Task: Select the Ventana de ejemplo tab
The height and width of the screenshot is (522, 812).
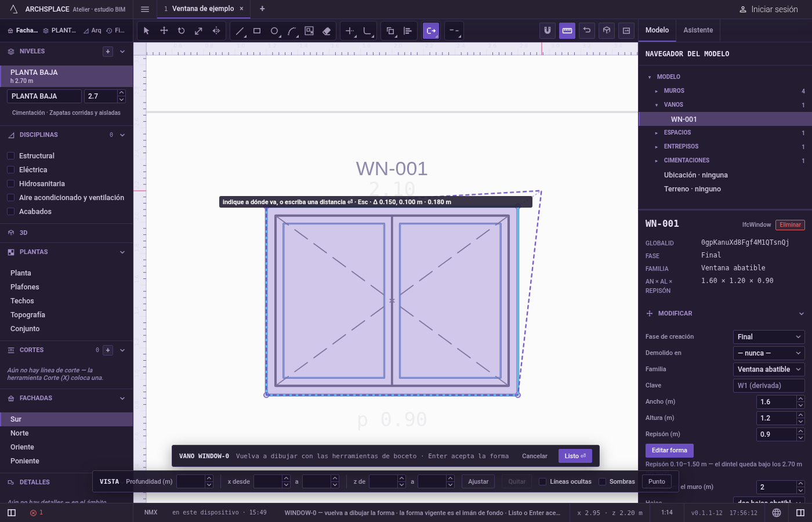Action: 203,9
